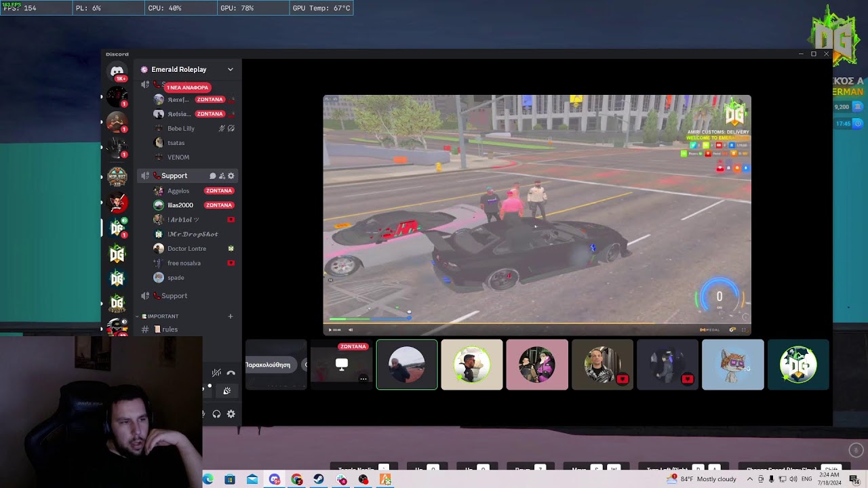The image size is (868, 488).
Task: Toggle fullscreen on the stream video
Action: point(743,330)
